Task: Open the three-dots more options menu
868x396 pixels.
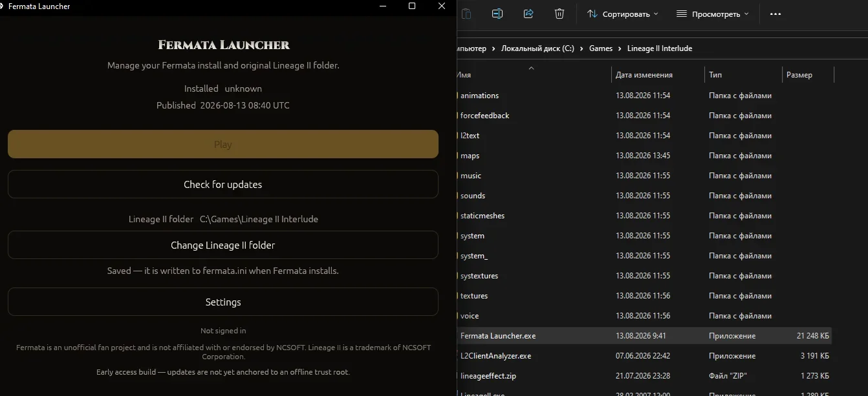Action: 776,14
